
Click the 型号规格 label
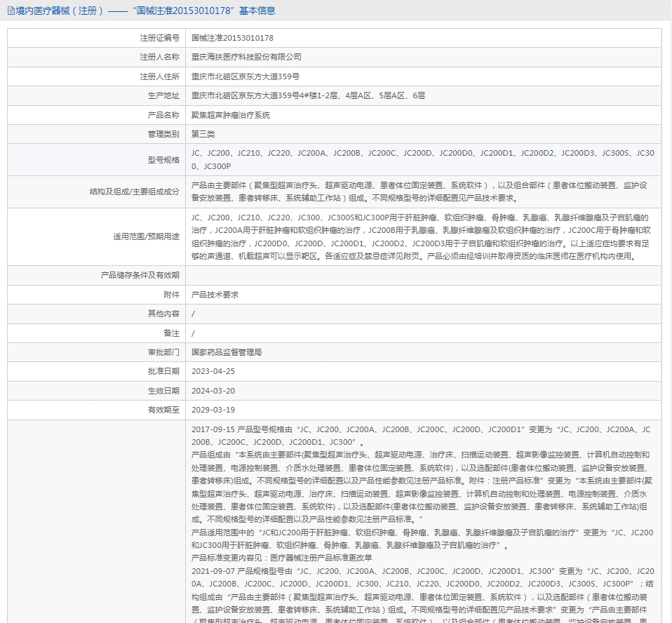coord(163,160)
